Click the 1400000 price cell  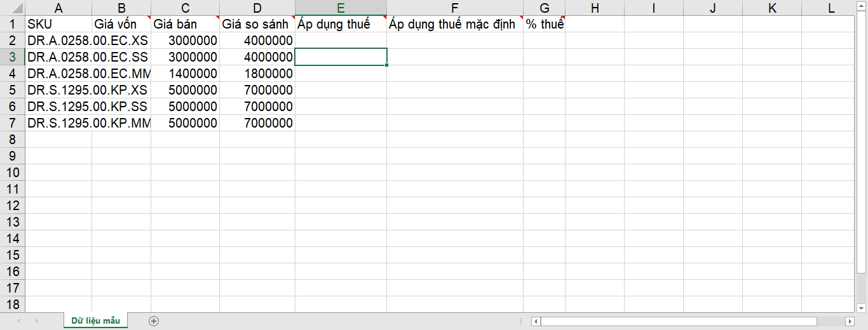pos(185,74)
